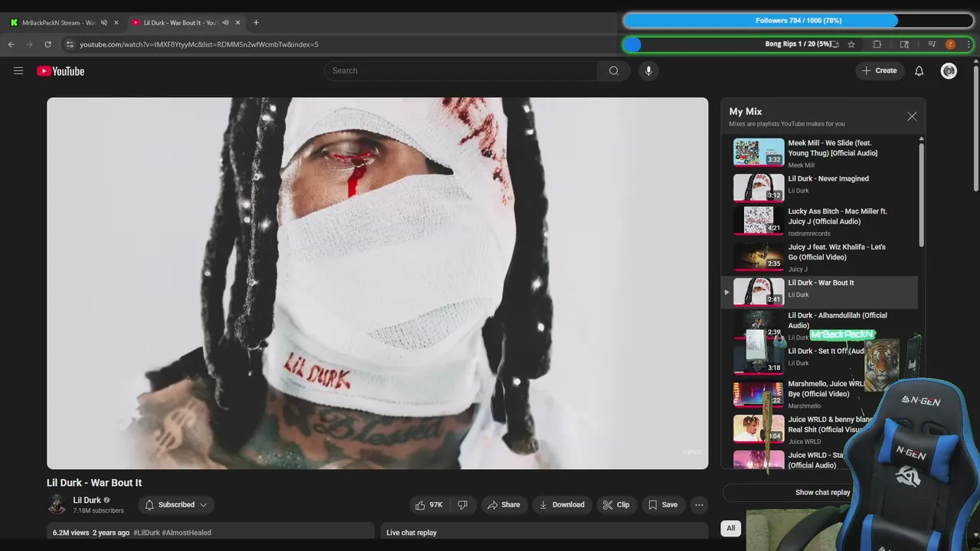
Task: Open the browser extensions puzzle icon
Action: point(877,44)
